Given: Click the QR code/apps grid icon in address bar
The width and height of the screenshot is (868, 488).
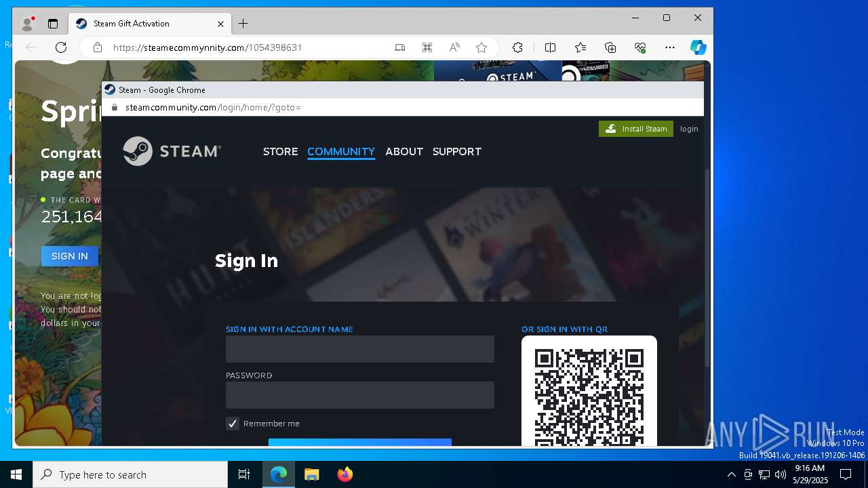Looking at the screenshot, I should tap(427, 47).
